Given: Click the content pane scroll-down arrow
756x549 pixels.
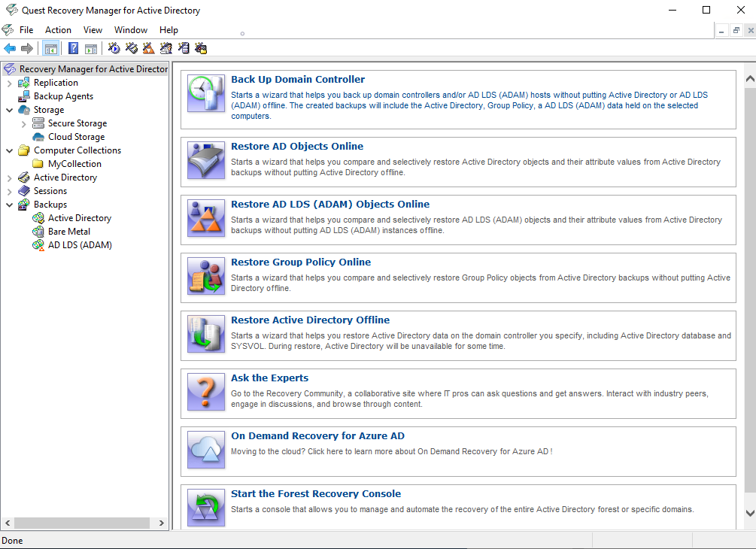Looking at the screenshot, I should coord(750,514).
